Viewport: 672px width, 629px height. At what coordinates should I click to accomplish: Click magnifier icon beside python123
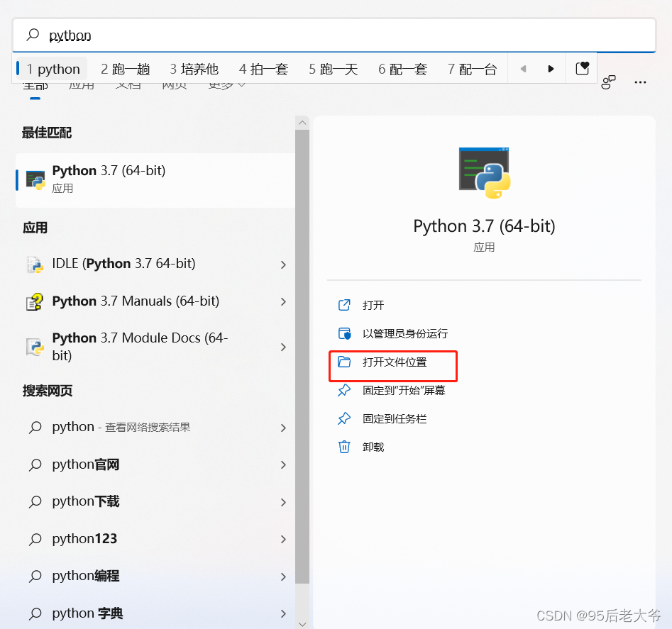tap(35, 539)
